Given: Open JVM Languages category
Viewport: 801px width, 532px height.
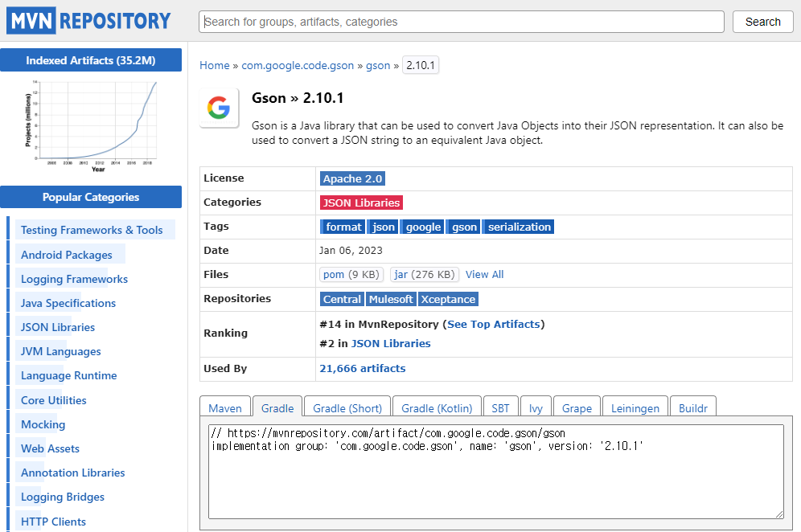Looking at the screenshot, I should (61, 351).
